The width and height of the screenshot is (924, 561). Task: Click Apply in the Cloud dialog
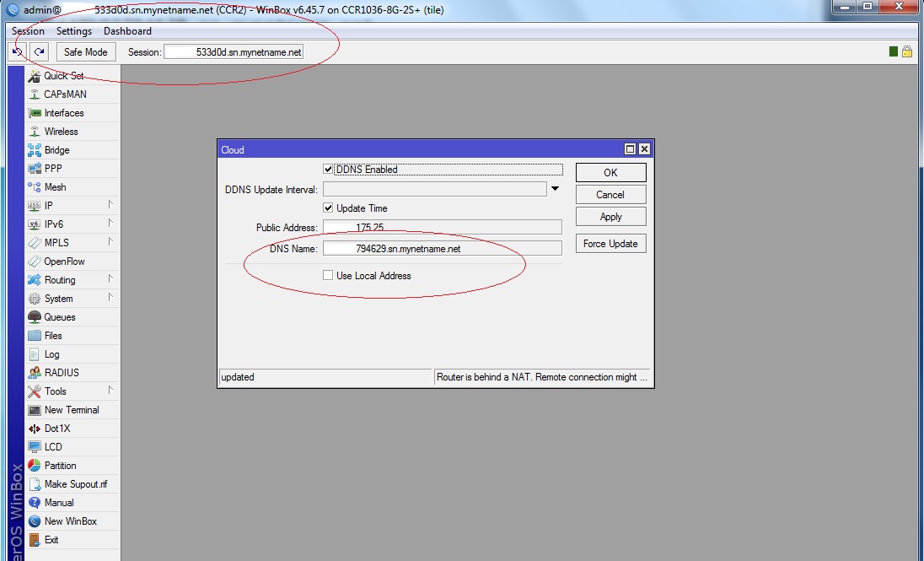[610, 217]
